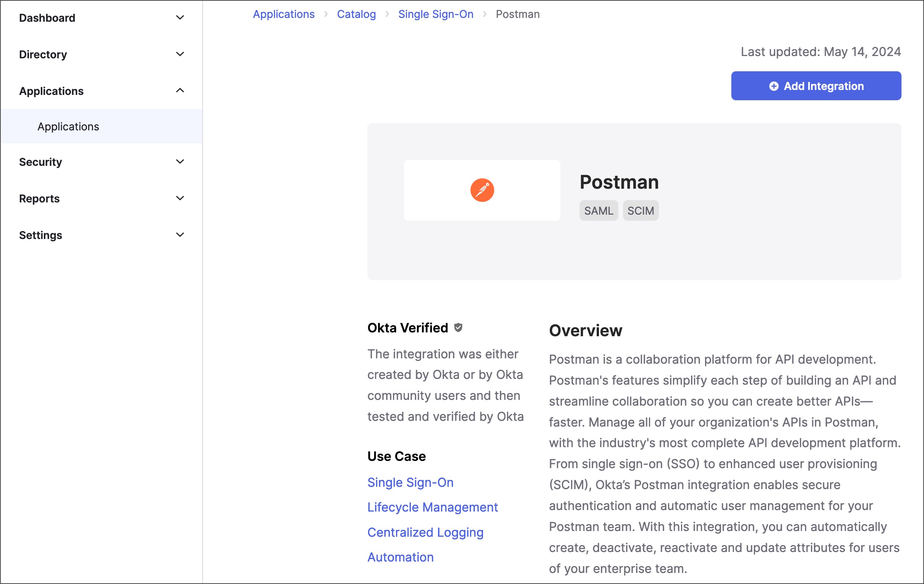Click the Overview heading
This screenshot has width=924, height=584.
click(586, 331)
